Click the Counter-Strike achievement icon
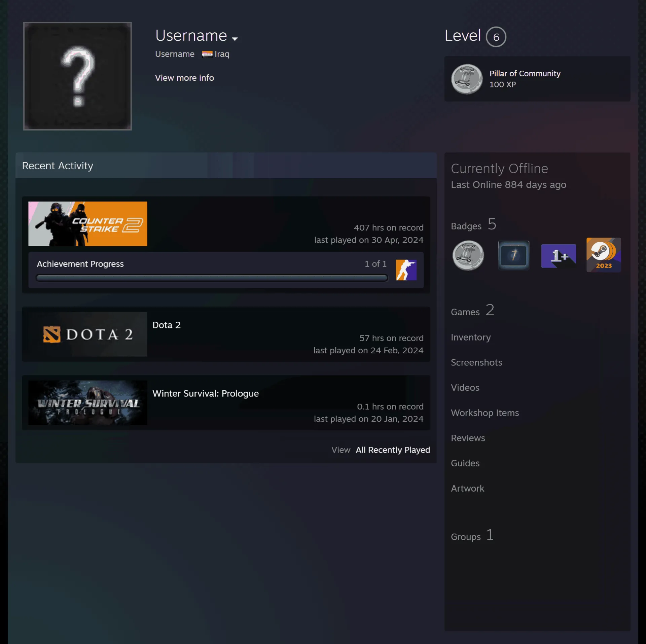646x644 pixels. [406, 270]
